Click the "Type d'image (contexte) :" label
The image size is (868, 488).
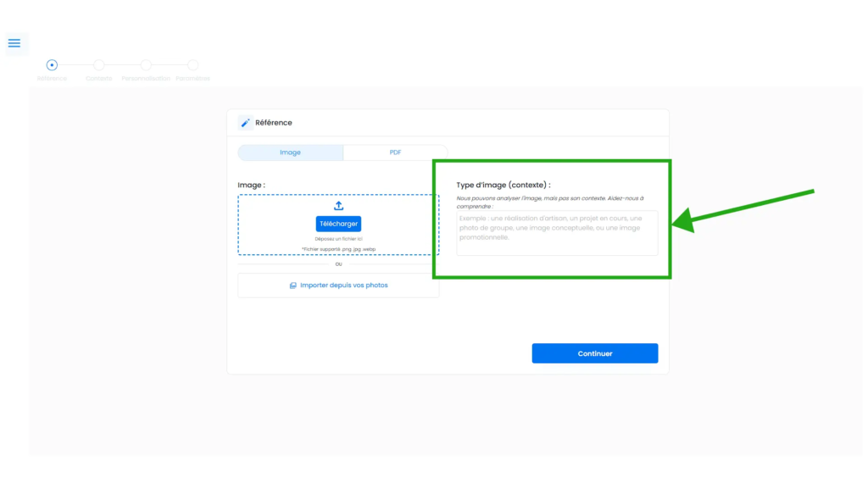[504, 186]
